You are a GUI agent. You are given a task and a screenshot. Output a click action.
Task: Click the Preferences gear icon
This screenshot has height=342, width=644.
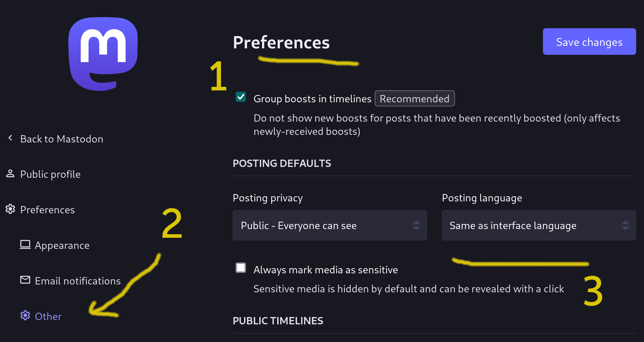(10, 209)
